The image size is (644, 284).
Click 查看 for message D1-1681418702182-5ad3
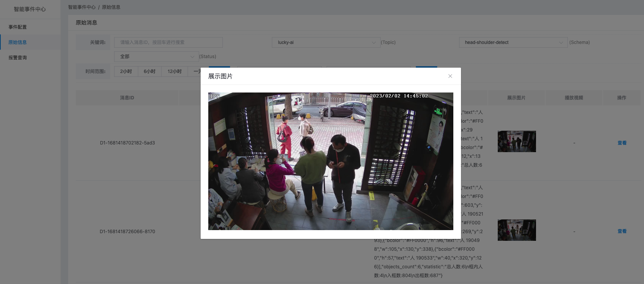click(x=622, y=143)
